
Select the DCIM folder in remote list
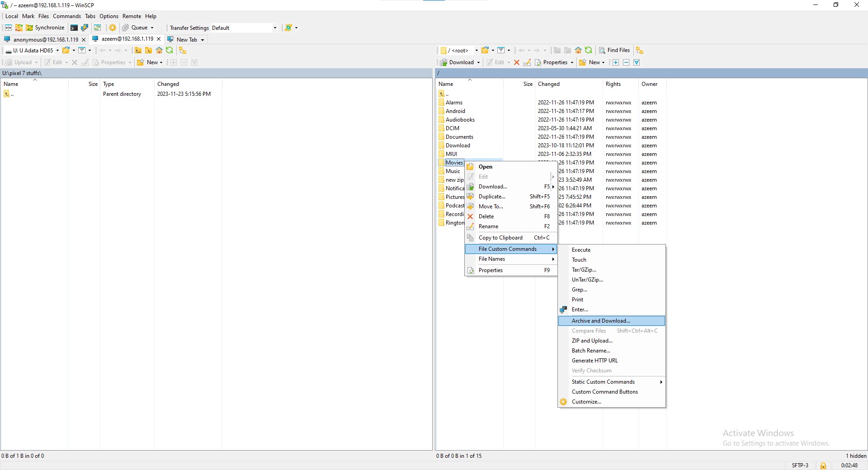452,128
